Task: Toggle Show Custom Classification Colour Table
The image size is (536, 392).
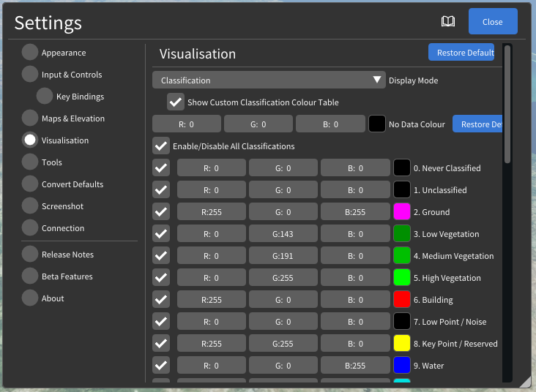Action: point(176,102)
